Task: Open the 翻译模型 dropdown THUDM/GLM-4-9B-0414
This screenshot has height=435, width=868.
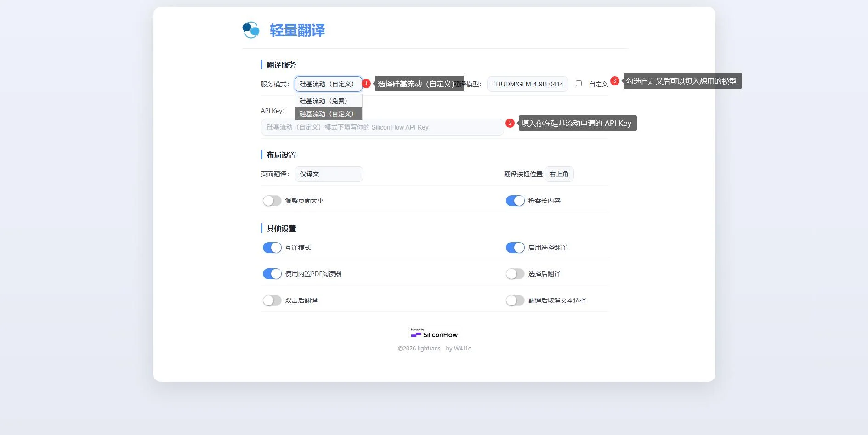Action: click(528, 84)
